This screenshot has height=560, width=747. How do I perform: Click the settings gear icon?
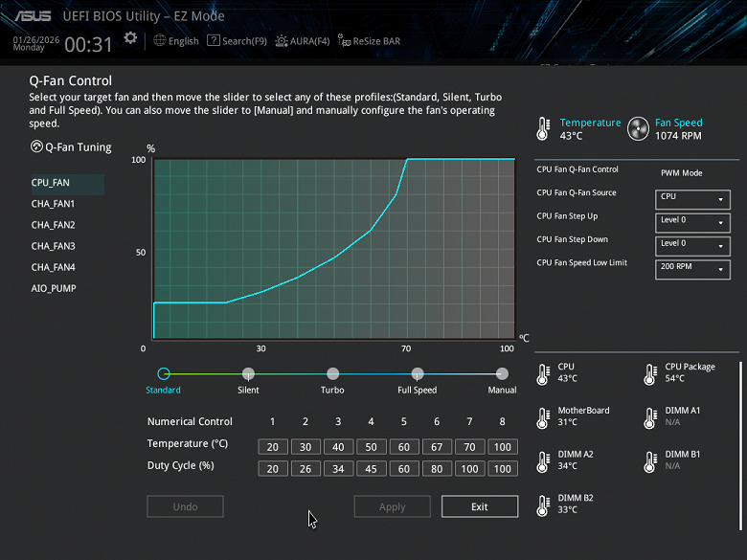coord(130,38)
